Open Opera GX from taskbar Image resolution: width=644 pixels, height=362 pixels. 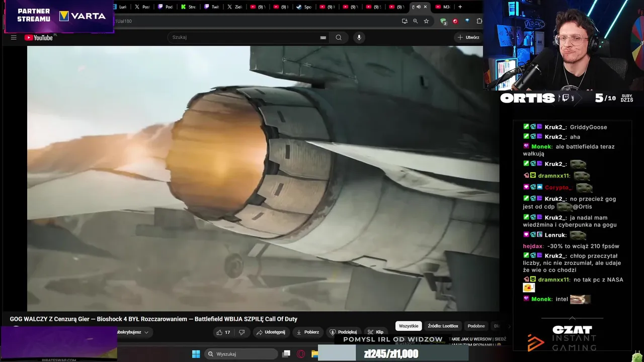pos(301,354)
